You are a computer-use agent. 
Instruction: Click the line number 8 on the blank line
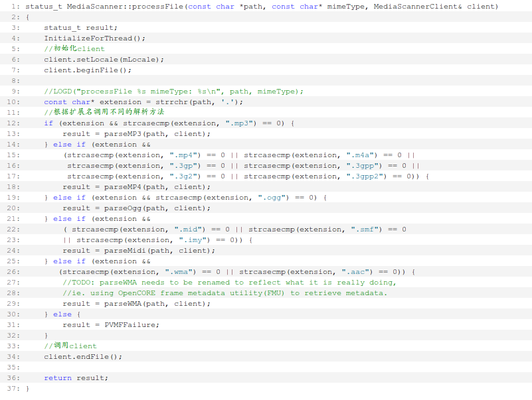(15, 81)
